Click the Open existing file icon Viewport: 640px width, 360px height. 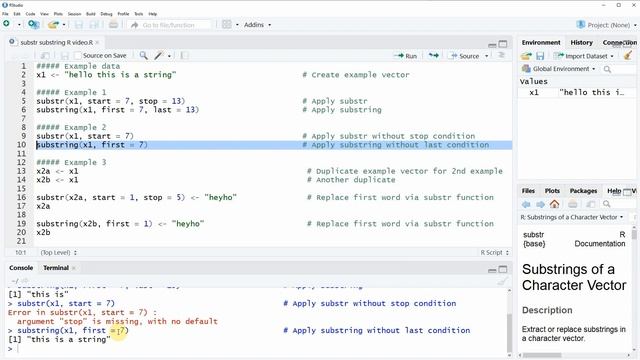point(53,25)
